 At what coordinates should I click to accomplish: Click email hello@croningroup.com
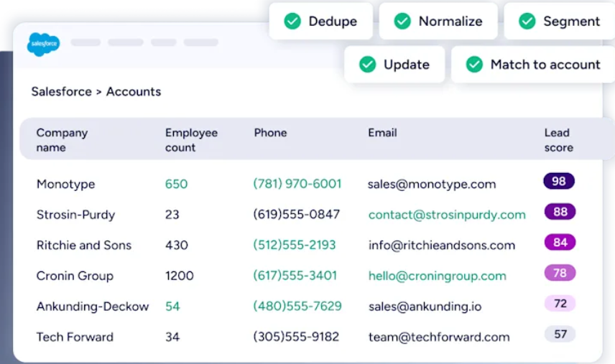(x=438, y=276)
